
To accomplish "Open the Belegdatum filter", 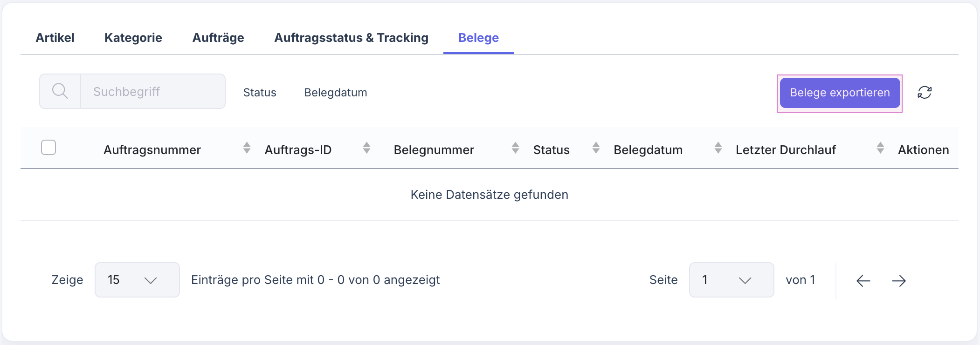I will pos(336,92).
